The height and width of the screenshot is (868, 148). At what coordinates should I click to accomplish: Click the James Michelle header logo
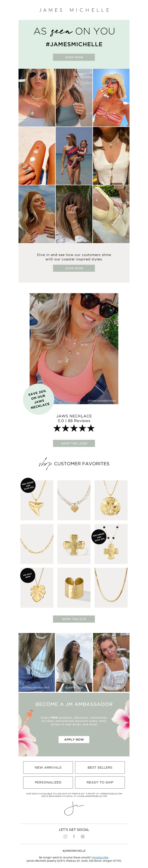(74, 10)
